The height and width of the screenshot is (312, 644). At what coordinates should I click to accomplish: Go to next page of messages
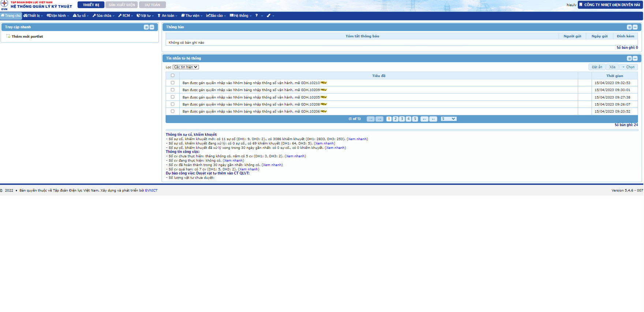pyautogui.click(x=424, y=119)
